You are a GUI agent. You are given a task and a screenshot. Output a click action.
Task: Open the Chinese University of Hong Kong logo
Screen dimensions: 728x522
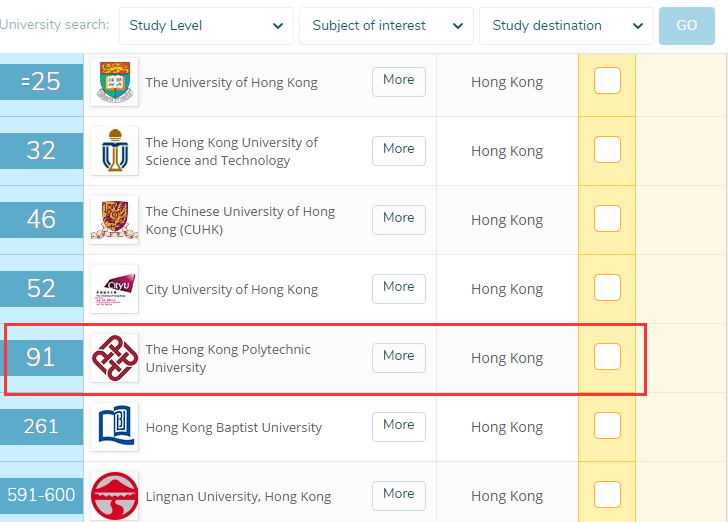115,220
